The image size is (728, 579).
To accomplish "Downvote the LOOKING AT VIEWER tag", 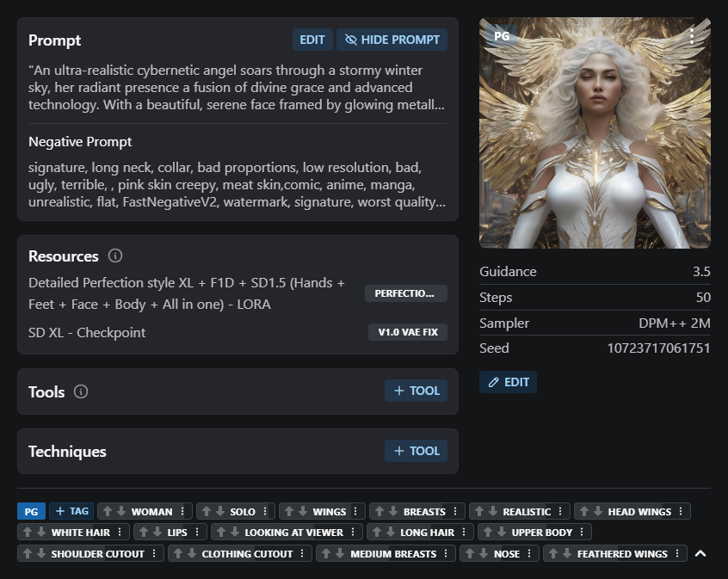I will point(235,532).
